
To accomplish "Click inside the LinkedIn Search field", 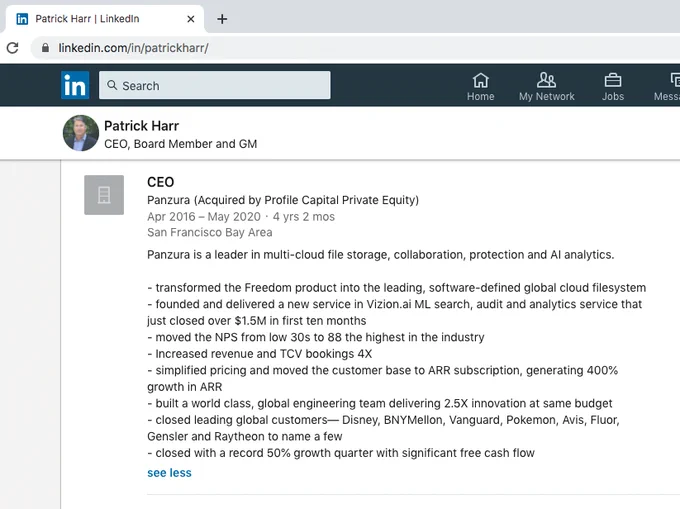I will [215, 85].
